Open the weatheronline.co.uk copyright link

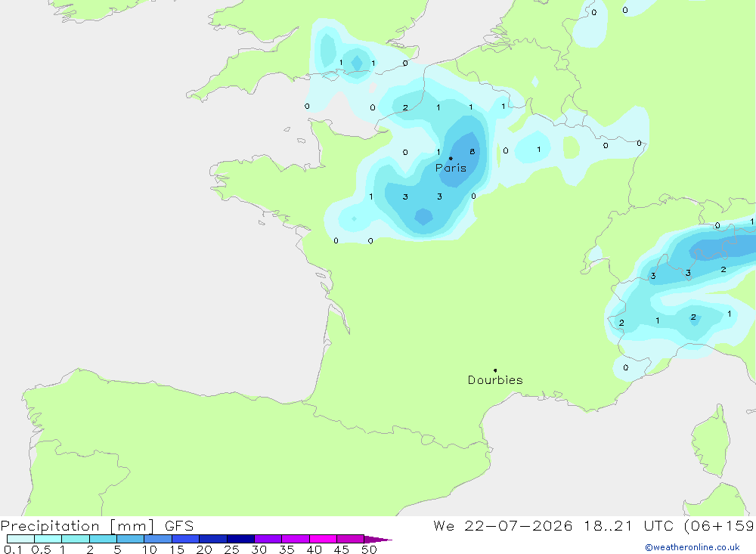tap(692, 547)
